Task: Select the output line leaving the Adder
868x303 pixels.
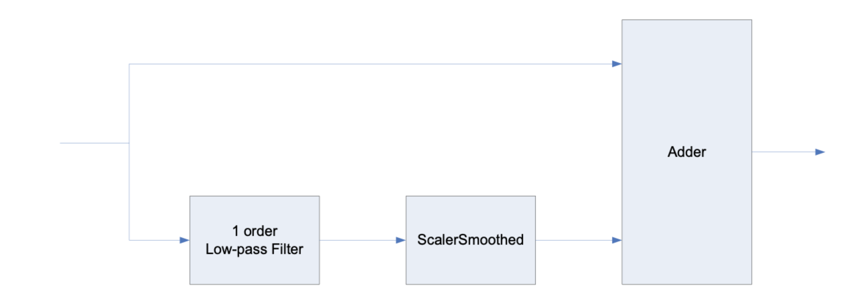Action: point(782,152)
